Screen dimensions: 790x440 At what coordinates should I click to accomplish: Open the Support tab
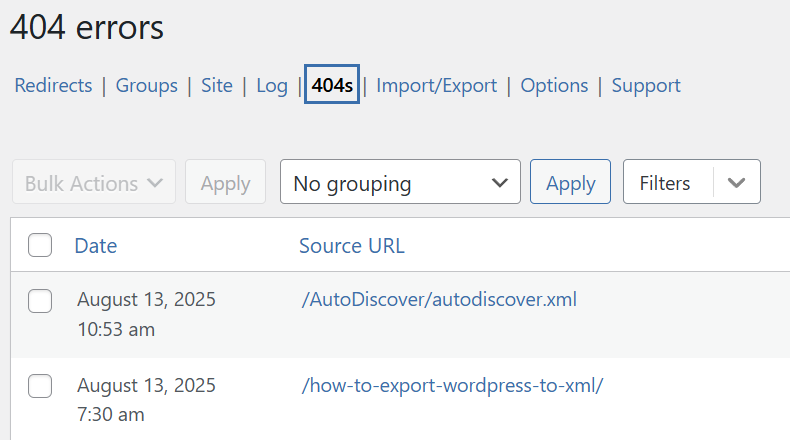tap(646, 86)
